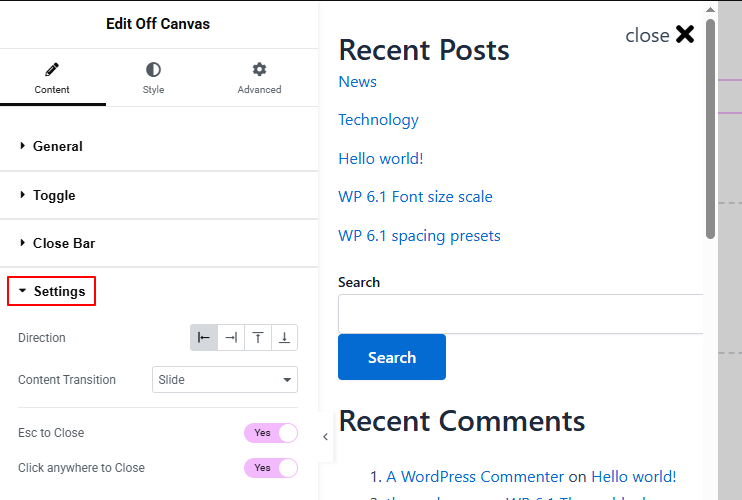The height and width of the screenshot is (500, 742).
Task: Click the pencil icon for Content
Action: pos(52,70)
